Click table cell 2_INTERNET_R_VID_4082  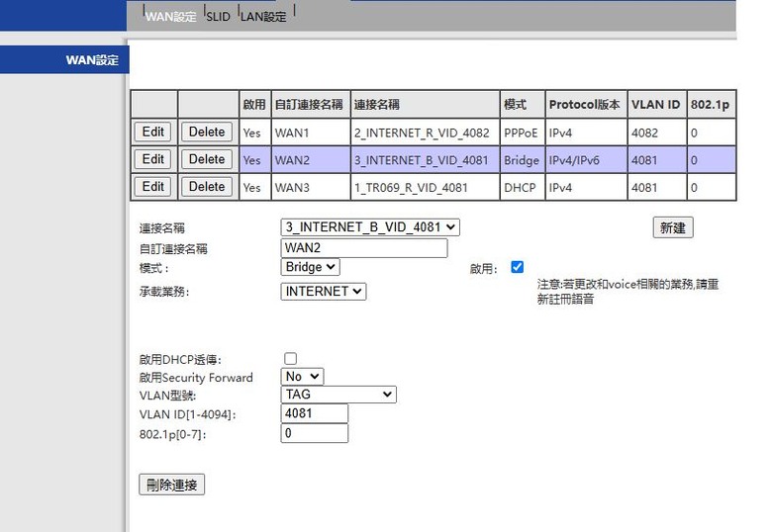[x=425, y=133]
